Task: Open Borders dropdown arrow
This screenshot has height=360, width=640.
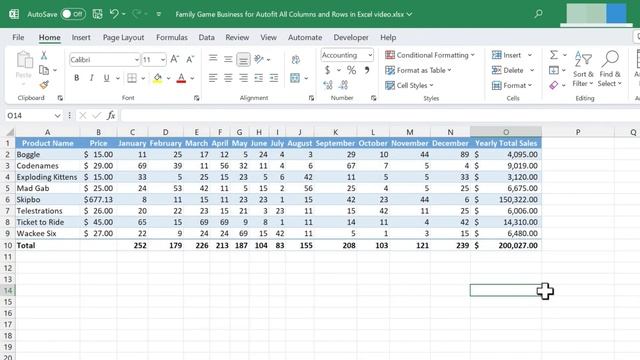Action: 143,78
